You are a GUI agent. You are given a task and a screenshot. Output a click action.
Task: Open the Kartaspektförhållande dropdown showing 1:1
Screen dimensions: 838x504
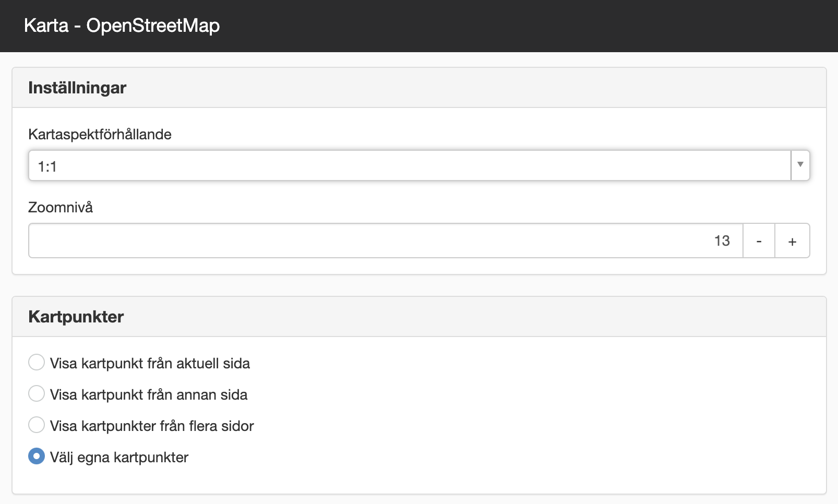pyautogui.click(x=419, y=165)
